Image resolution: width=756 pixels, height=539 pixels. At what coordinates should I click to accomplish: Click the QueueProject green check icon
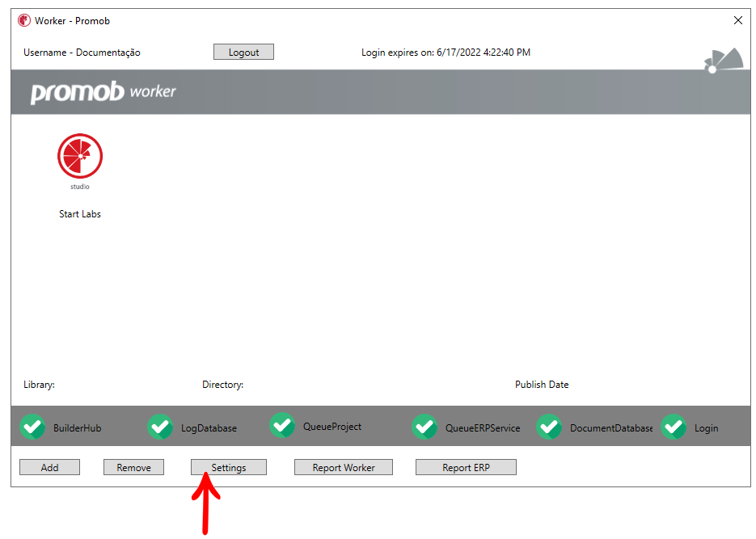point(282,425)
